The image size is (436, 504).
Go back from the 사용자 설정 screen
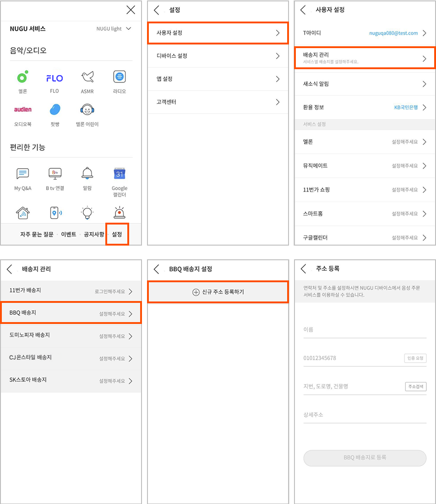(x=303, y=10)
